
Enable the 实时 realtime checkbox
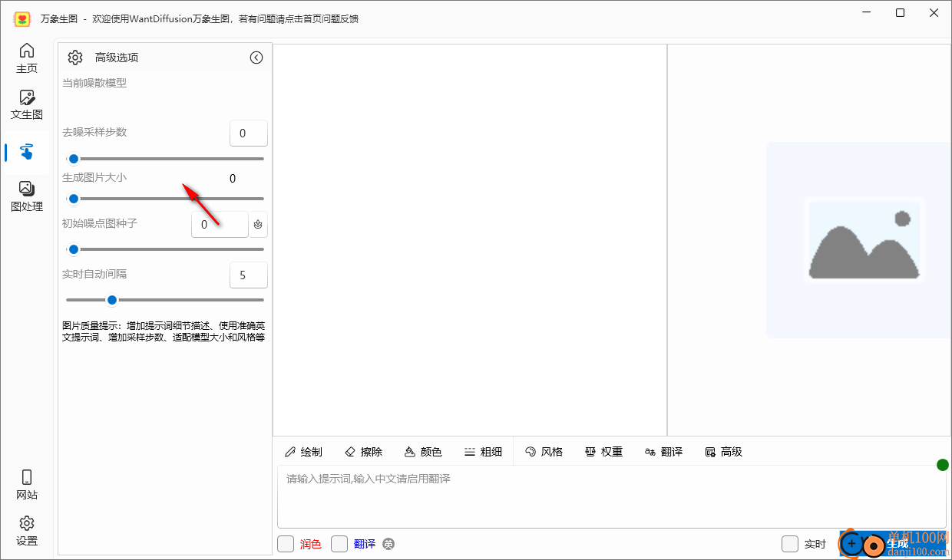click(x=790, y=544)
